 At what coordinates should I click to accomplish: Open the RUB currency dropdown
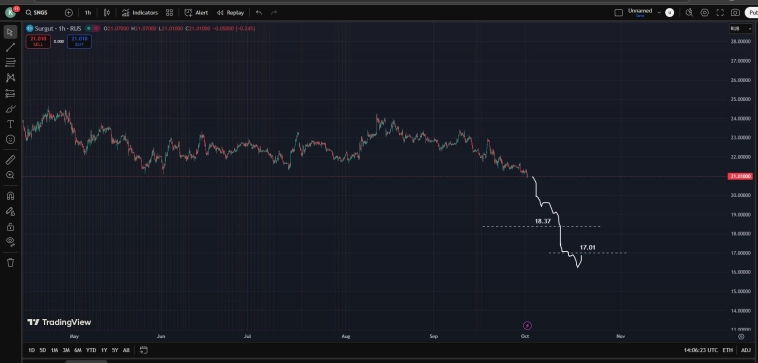click(741, 29)
